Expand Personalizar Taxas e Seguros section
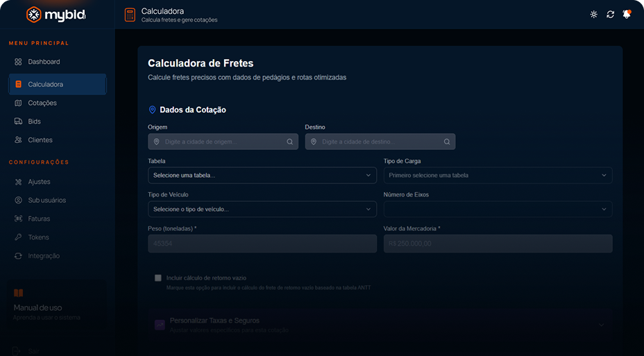Viewport: 644px width, 356px height. [380, 324]
